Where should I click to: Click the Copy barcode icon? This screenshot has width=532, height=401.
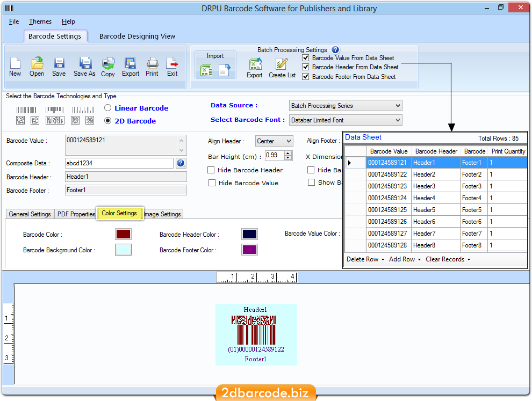pyautogui.click(x=108, y=63)
